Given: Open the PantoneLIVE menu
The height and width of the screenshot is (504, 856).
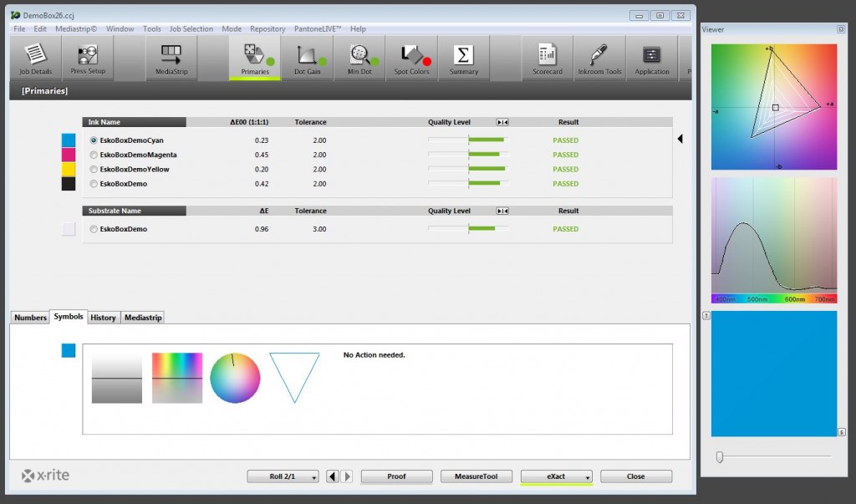Looking at the screenshot, I should (x=318, y=29).
